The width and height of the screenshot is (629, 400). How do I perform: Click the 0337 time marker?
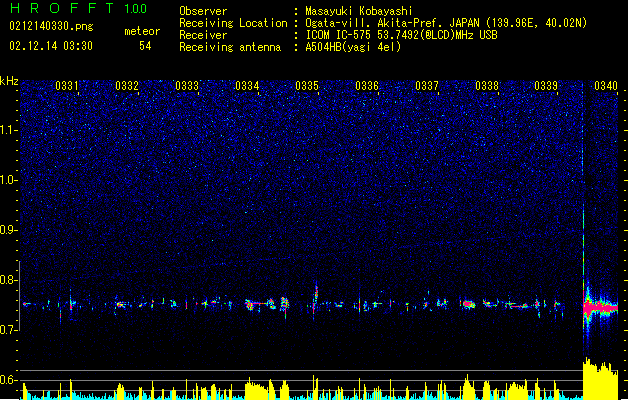tap(427, 86)
